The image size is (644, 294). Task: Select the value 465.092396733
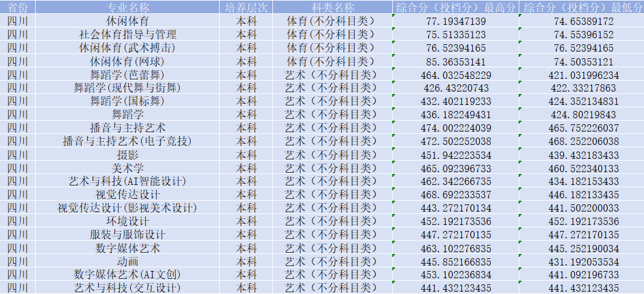click(456, 168)
